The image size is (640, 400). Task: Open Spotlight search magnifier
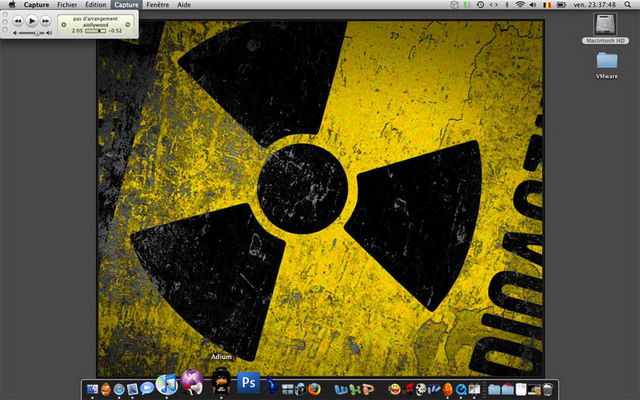[627, 5]
